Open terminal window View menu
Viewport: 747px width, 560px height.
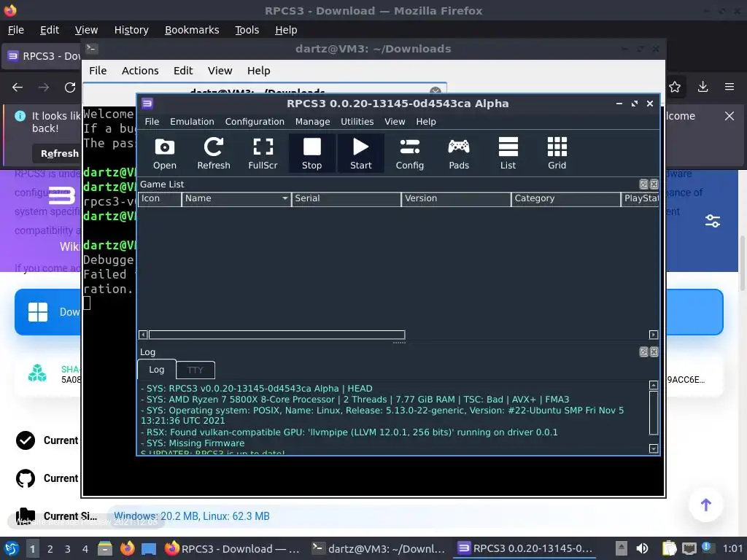pos(220,71)
